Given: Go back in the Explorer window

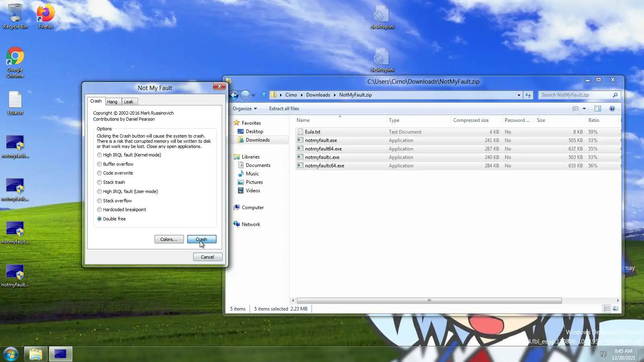Looking at the screenshot, I should tap(234, 95).
